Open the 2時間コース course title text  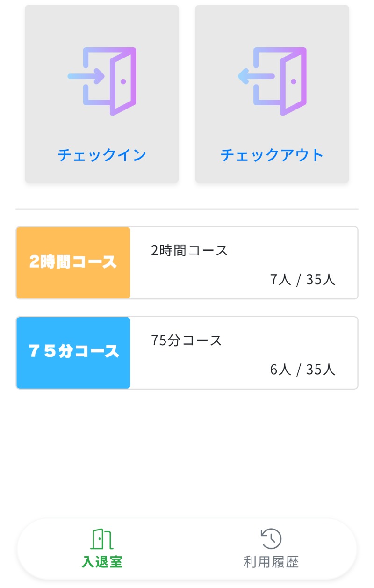[189, 251]
